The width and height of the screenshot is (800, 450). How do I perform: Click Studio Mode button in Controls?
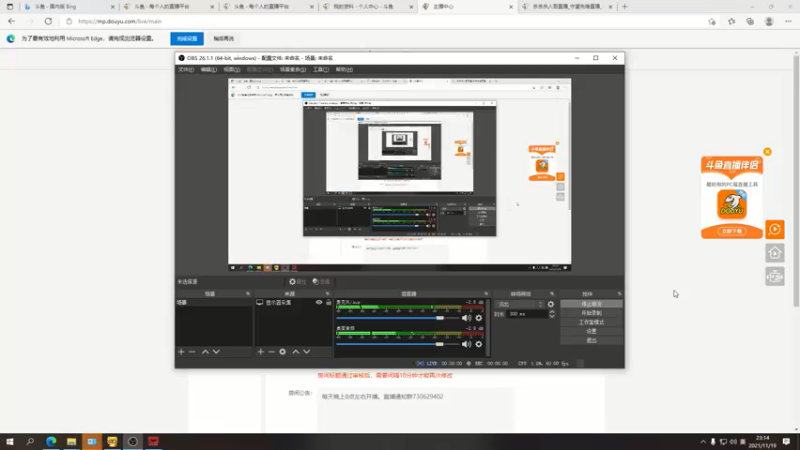[x=591, y=322]
